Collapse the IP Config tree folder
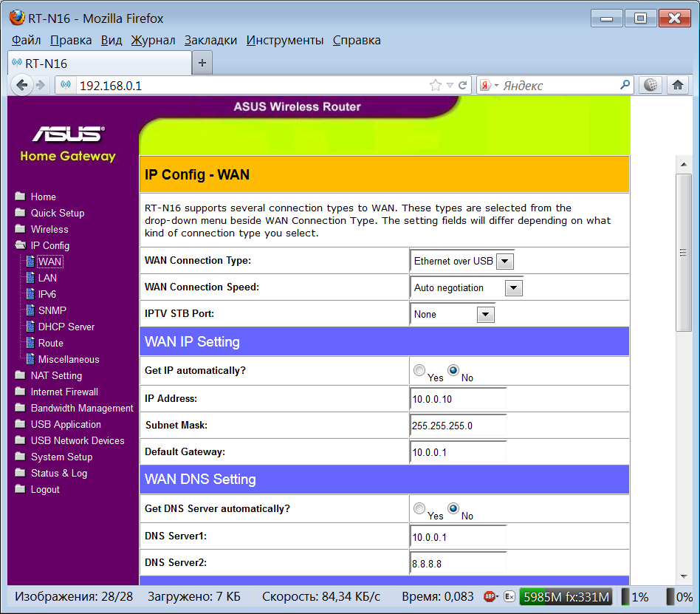The image size is (700, 614). (x=20, y=245)
